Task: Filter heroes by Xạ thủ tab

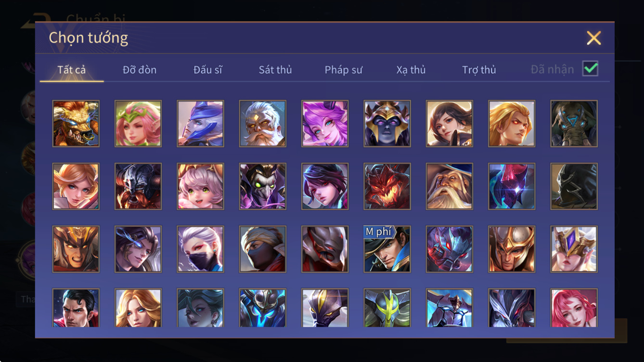Action: [411, 70]
